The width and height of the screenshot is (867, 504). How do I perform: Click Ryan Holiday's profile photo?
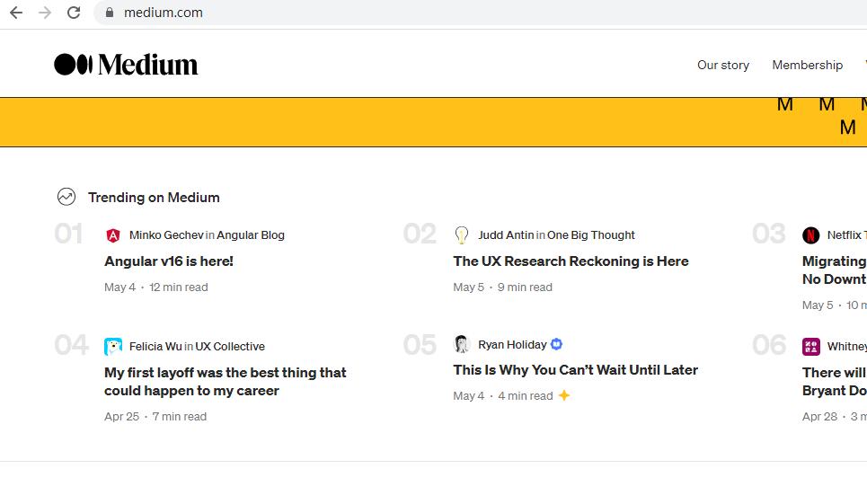point(462,344)
